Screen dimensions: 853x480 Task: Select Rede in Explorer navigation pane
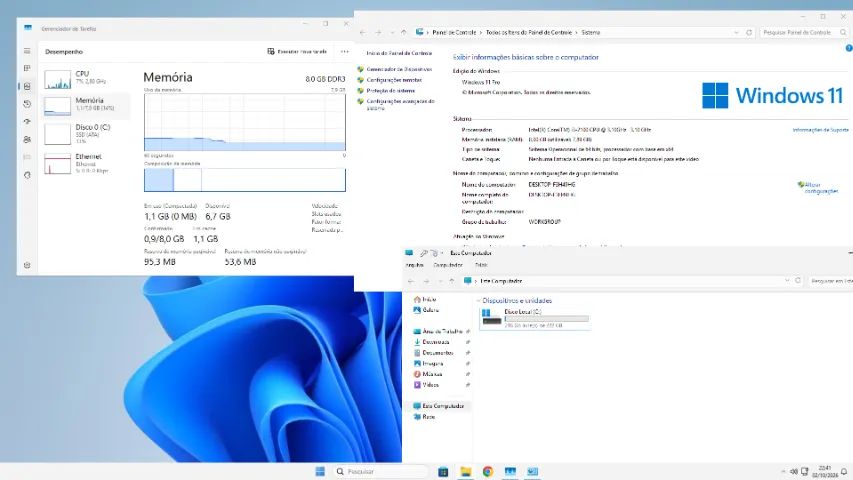tap(424, 417)
